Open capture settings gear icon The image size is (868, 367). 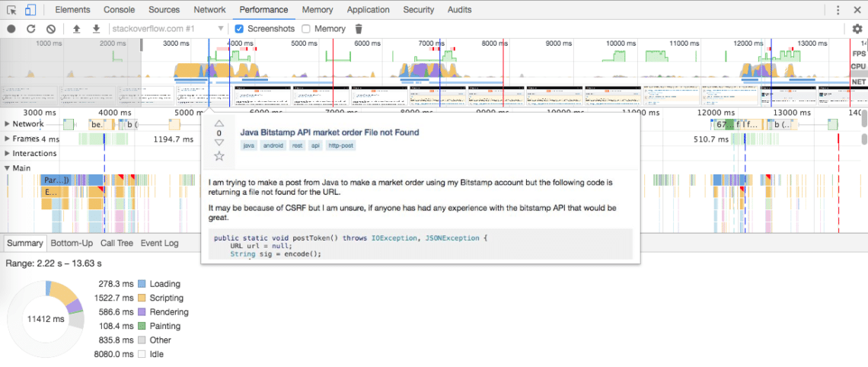(x=857, y=29)
